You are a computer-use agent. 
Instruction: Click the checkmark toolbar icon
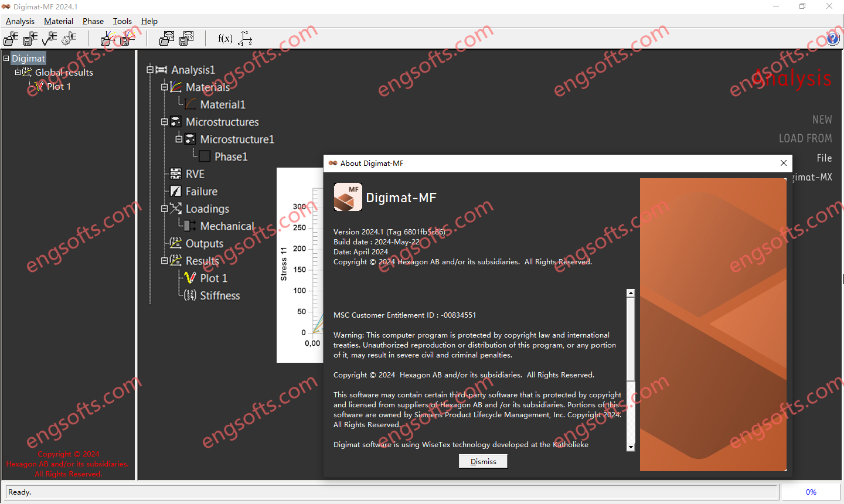click(x=49, y=39)
